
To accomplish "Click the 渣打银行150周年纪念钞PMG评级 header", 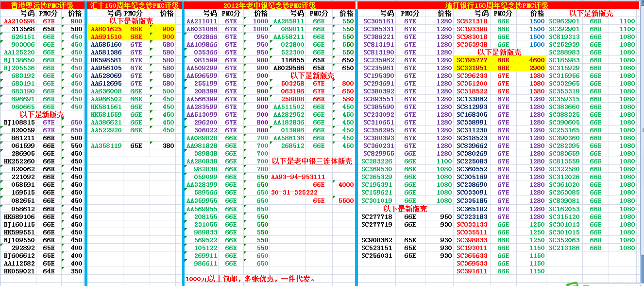I will pyautogui.click(x=496, y=5).
